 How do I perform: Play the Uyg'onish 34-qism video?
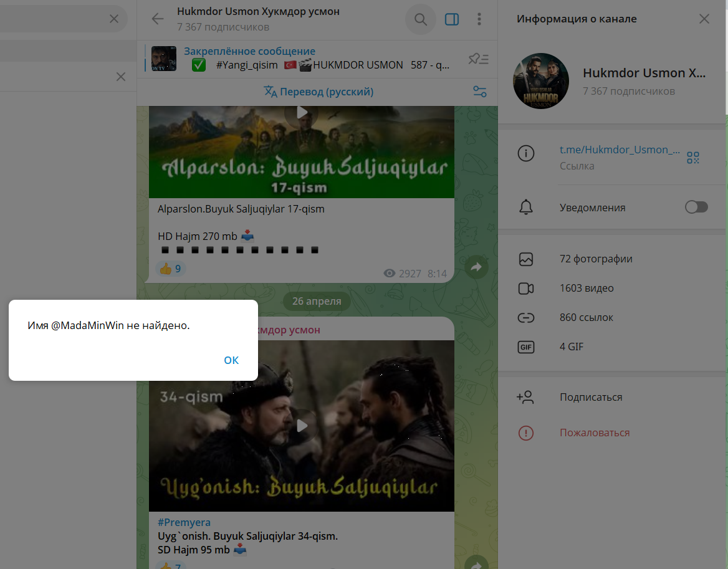pyautogui.click(x=302, y=426)
